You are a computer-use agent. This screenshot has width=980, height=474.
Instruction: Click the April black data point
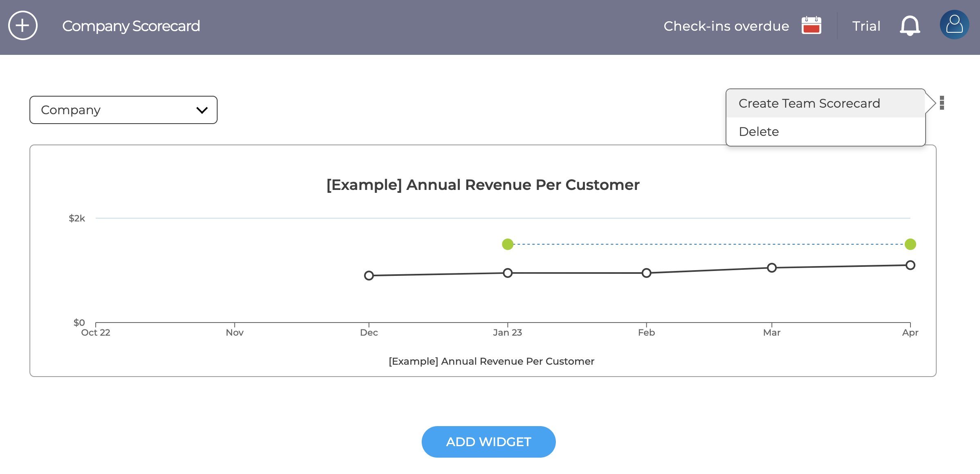coord(910,265)
